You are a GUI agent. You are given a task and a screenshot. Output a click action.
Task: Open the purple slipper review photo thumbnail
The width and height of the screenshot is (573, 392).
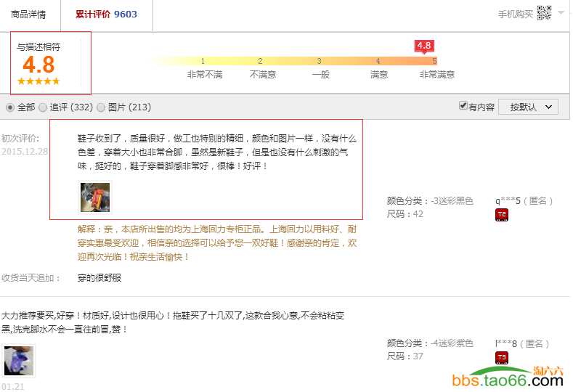pyautogui.click(x=18, y=361)
